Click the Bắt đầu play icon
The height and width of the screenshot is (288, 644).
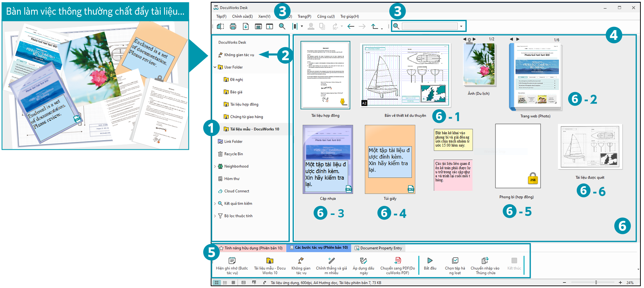430,260
